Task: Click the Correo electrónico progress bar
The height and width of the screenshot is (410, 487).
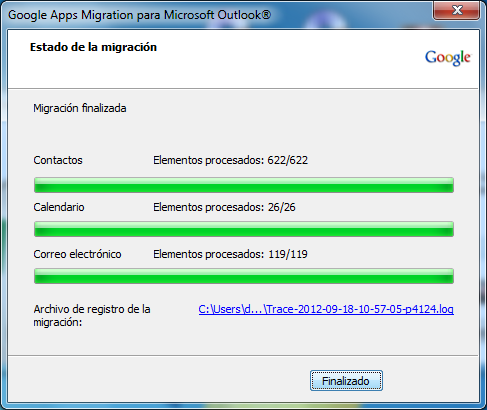Action: [x=244, y=276]
